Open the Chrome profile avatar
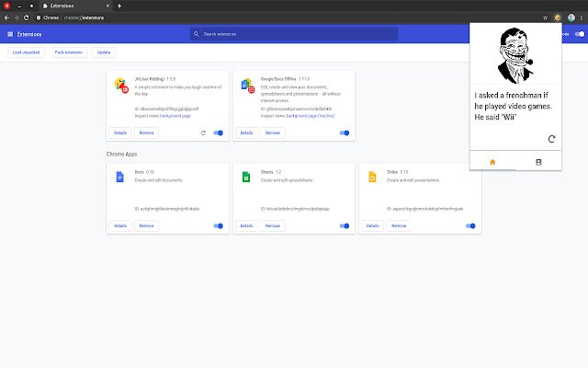The width and height of the screenshot is (588, 368). (x=571, y=17)
